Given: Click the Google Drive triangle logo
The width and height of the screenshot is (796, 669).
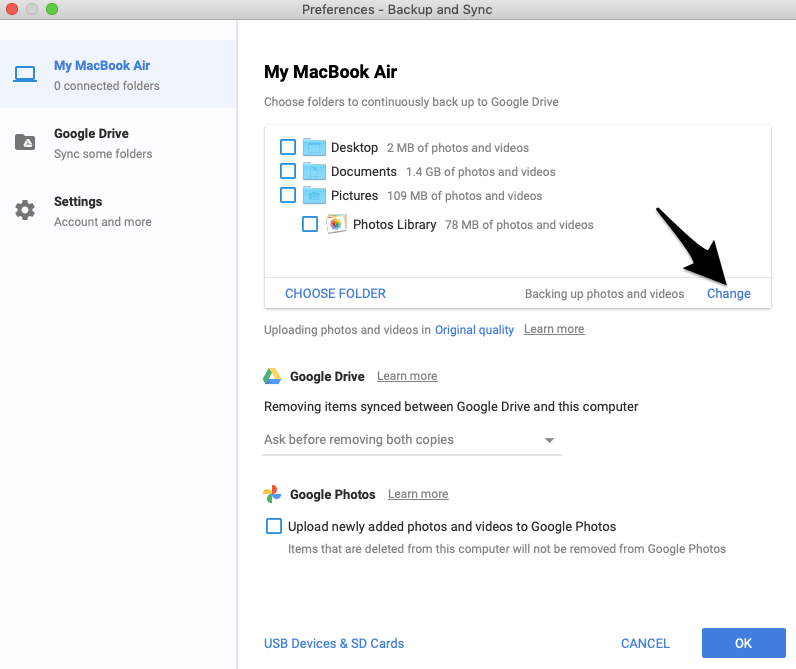Looking at the screenshot, I should click(x=272, y=376).
